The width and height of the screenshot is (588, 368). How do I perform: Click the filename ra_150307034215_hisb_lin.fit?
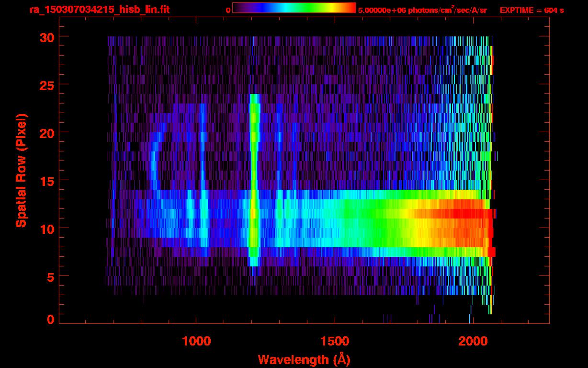click(99, 10)
